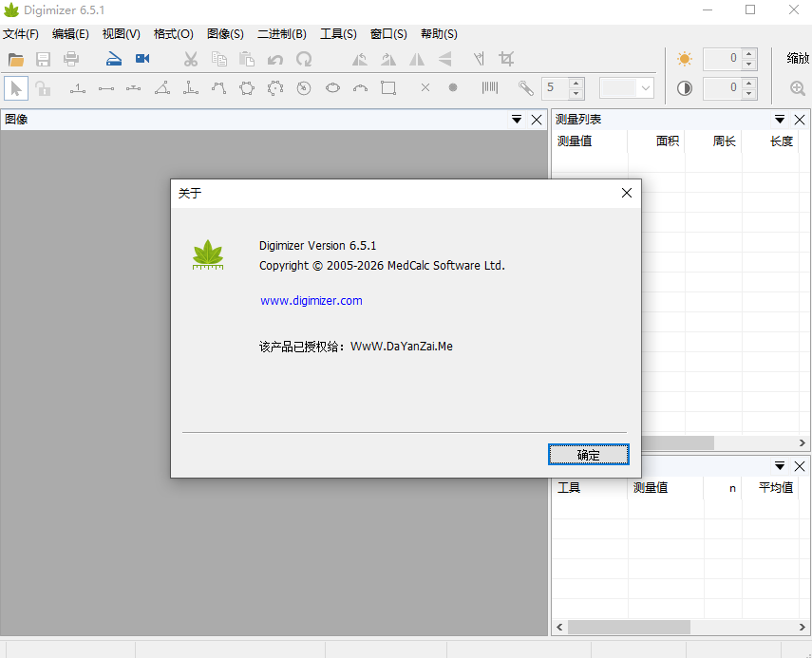This screenshot has height=658, width=812.
Task: Select the path tool
Action: [218, 88]
